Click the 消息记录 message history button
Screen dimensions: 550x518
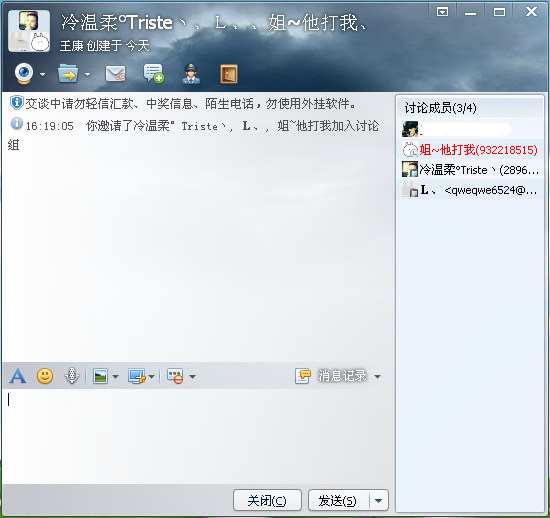(x=337, y=376)
